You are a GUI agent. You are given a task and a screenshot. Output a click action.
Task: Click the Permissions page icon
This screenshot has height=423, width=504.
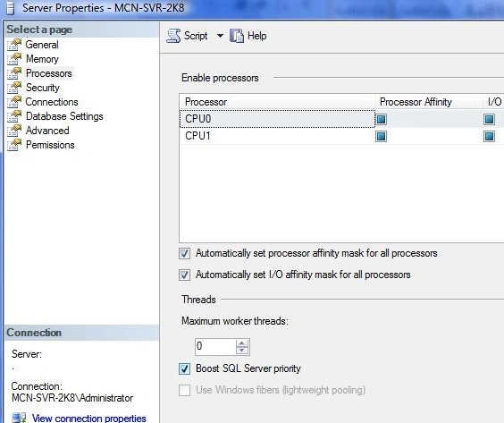[14, 145]
